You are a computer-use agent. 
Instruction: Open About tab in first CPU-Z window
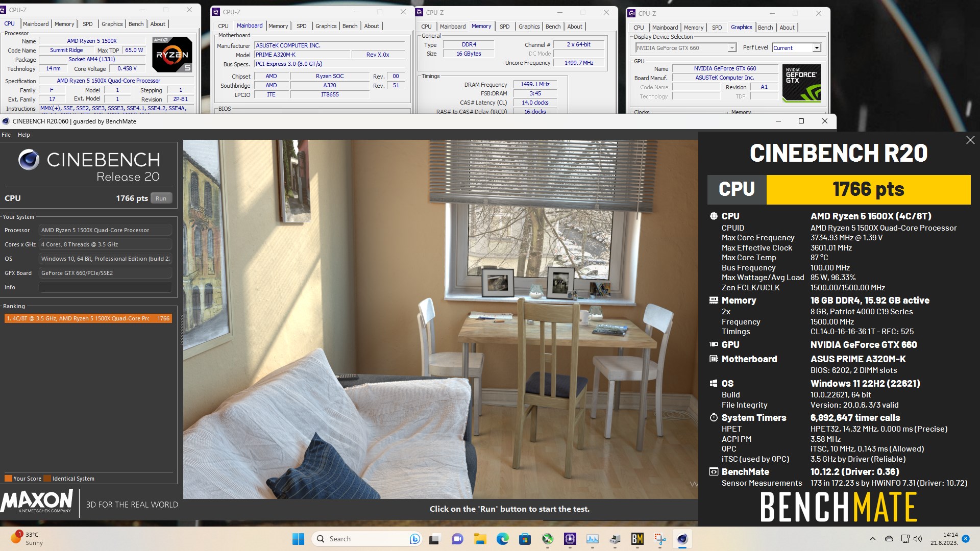(158, 24)
